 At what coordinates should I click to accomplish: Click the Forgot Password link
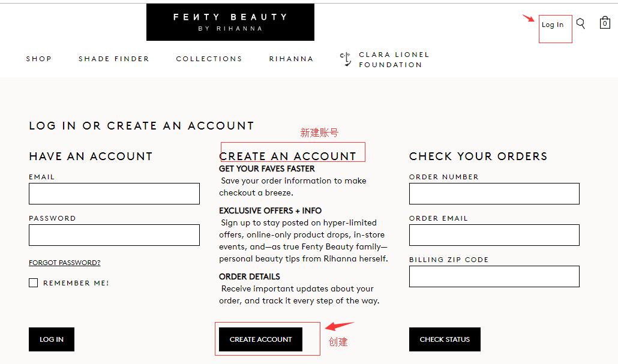tap(65, 263)
